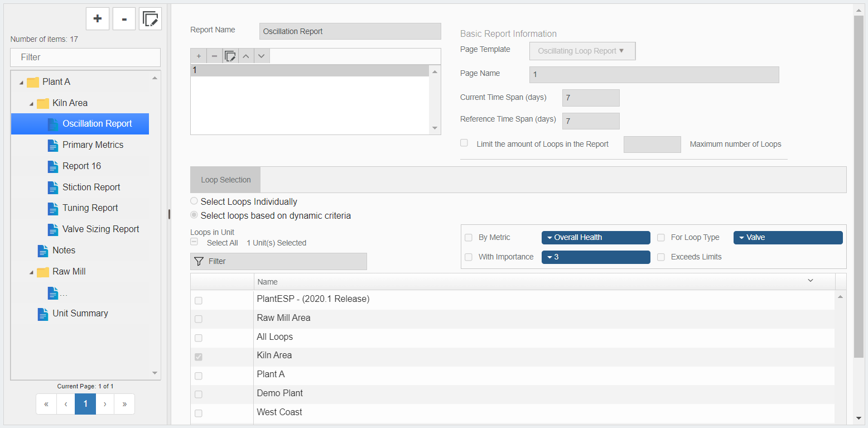
Task: Click the Plant A folder icon
Action: point(33,82)
